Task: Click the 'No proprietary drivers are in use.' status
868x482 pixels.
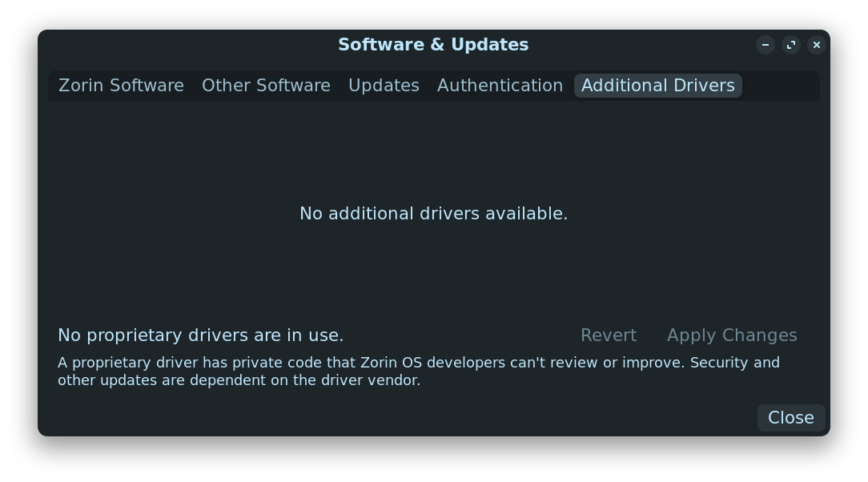Action: pos(200,335)
